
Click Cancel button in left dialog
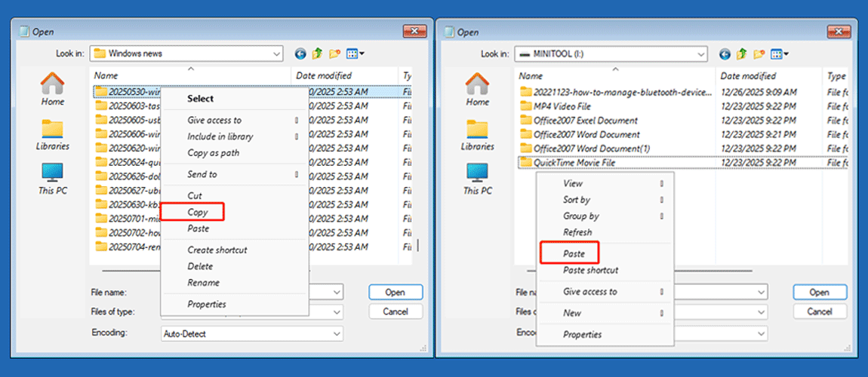[396, 311]
